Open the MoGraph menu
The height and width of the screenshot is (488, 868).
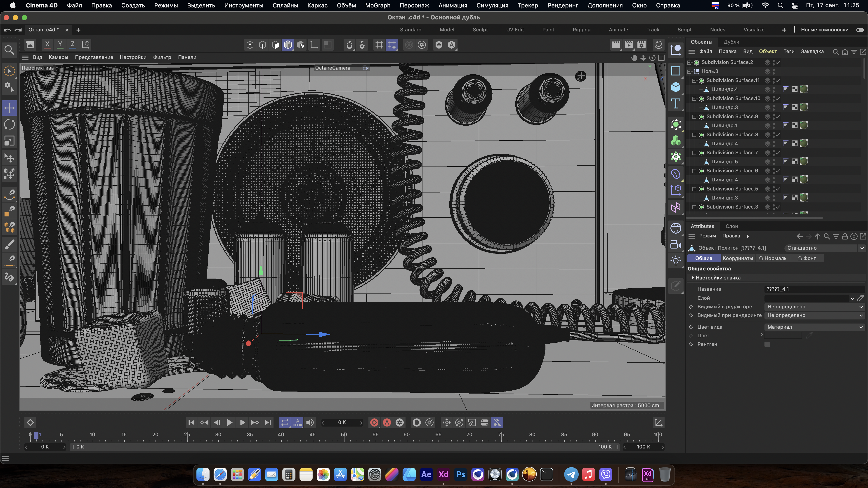377,5
